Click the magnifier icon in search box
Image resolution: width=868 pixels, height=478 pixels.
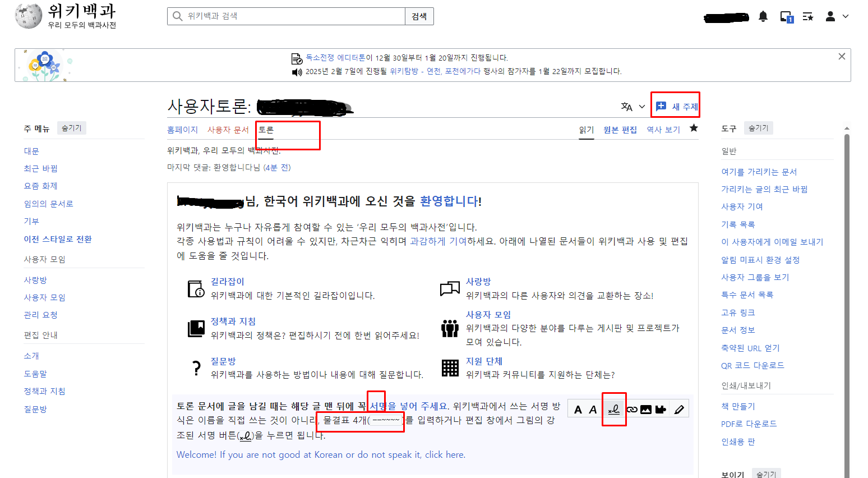tap(178, 16)
